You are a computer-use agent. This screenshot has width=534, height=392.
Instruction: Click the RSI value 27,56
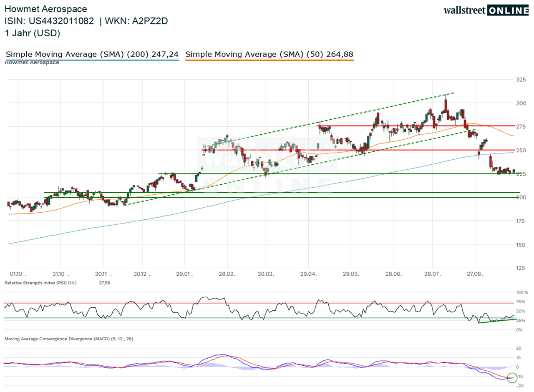105,283
